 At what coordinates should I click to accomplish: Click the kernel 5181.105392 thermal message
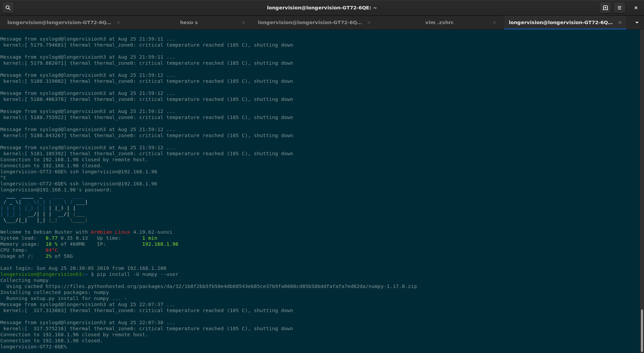pyautogui.click(x=148, y=154)
